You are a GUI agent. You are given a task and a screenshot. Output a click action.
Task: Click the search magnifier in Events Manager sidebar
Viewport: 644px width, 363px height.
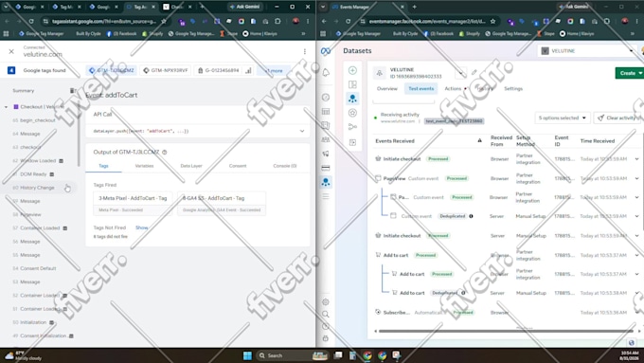(326, 314)
